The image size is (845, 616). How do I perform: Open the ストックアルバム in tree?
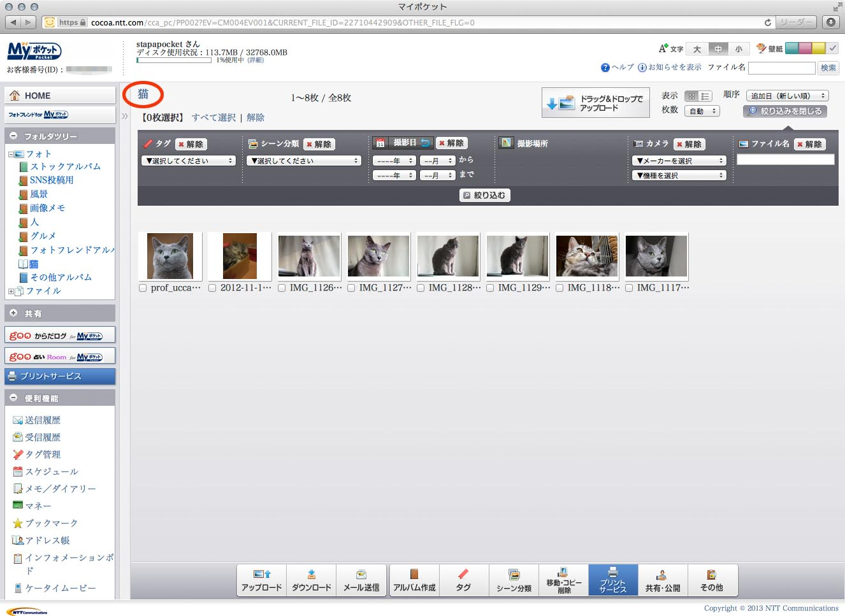point(66,166)
